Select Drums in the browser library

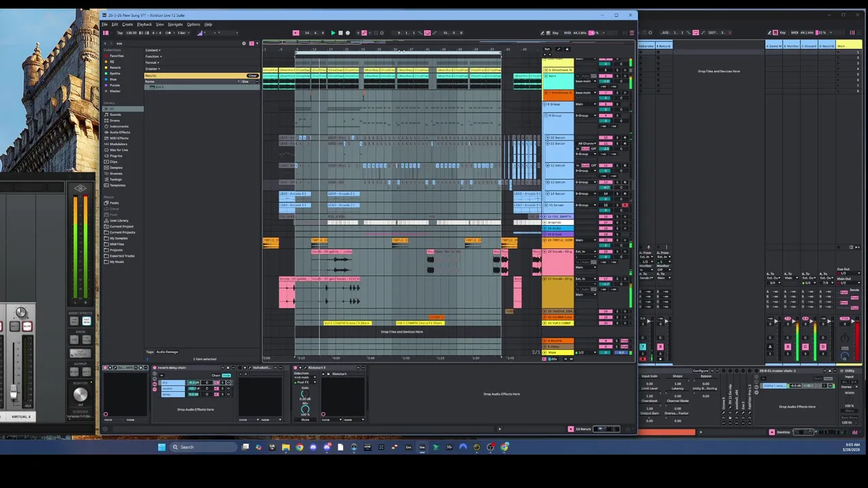[x=115, y=121]
